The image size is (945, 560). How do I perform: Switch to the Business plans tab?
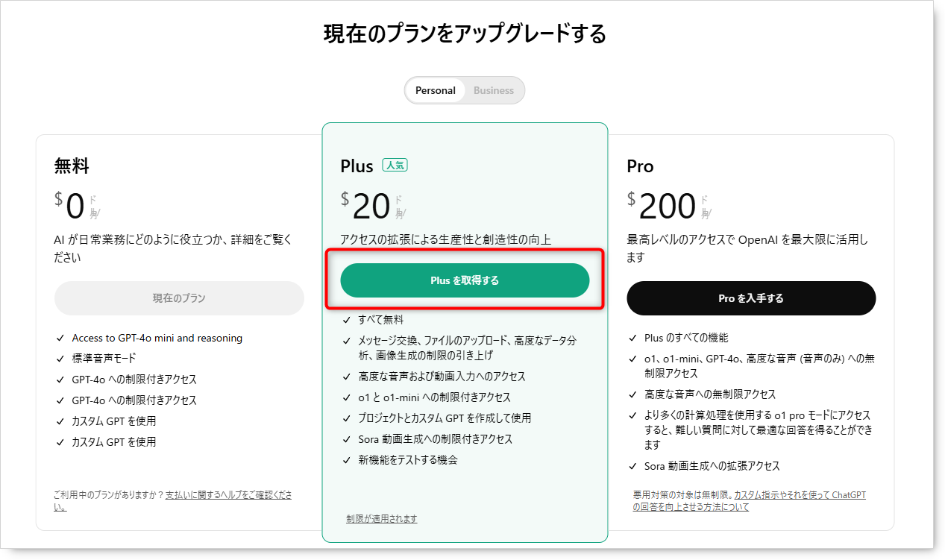pos(493,90)
